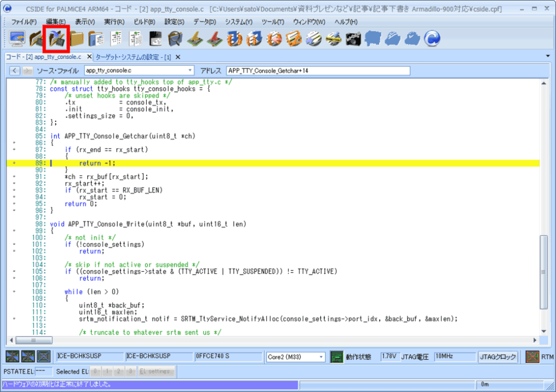Click the アドレス address input field
This screenshot has width=556, height=392.
[317, 71]
